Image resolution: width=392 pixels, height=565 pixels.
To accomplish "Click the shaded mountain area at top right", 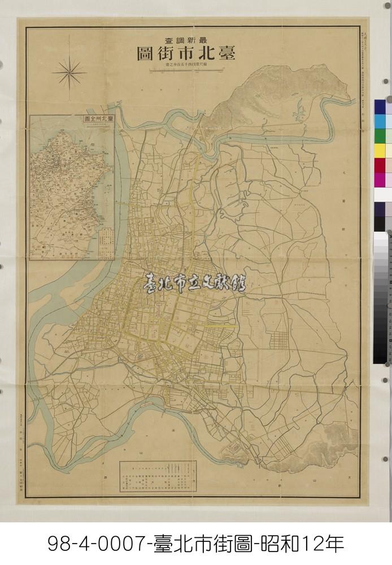I will [x=265, y=96].
